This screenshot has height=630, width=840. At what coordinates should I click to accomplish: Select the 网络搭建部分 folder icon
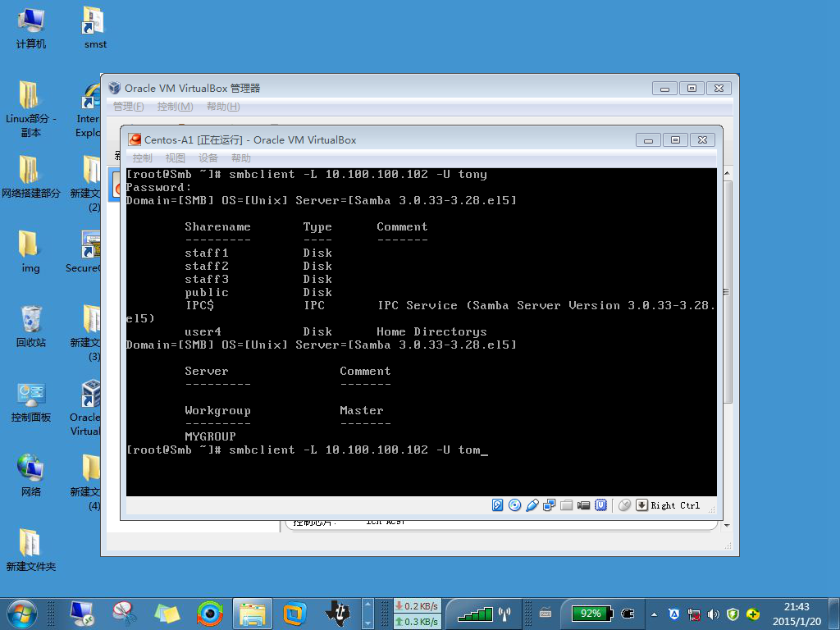pyautogui.click(x=30, y=177)
